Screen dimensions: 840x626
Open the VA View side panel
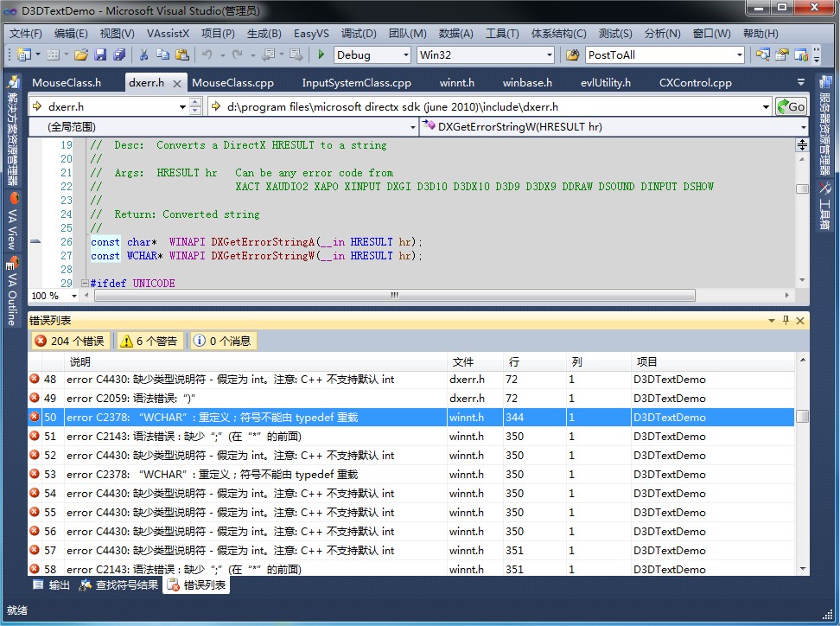[13, 221]
